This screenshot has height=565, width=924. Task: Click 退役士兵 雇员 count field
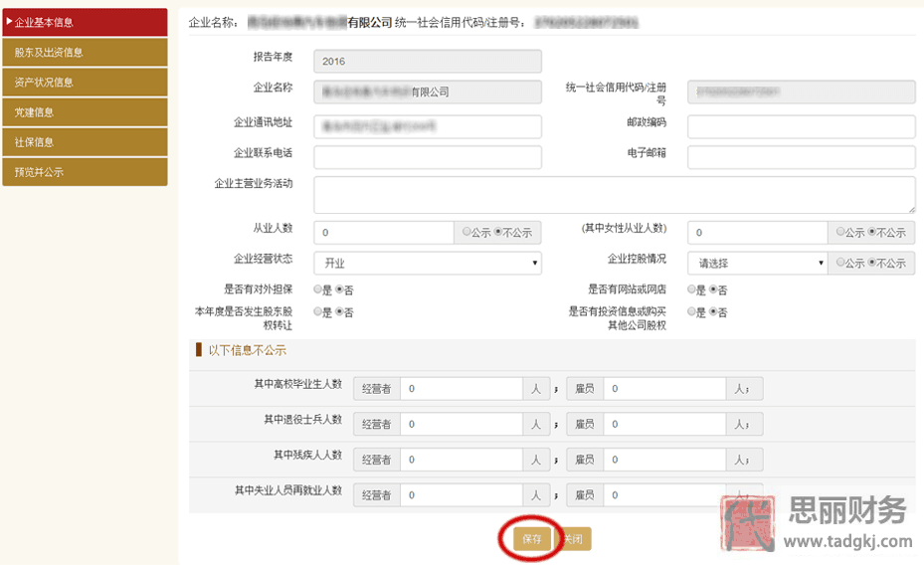coord(664,424)
